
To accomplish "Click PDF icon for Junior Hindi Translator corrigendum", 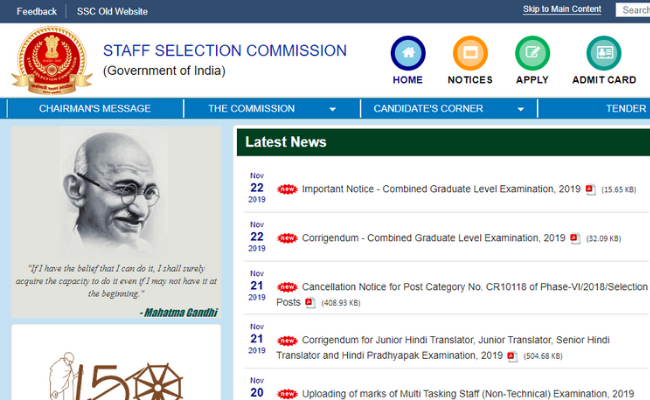I will [512, 355].
